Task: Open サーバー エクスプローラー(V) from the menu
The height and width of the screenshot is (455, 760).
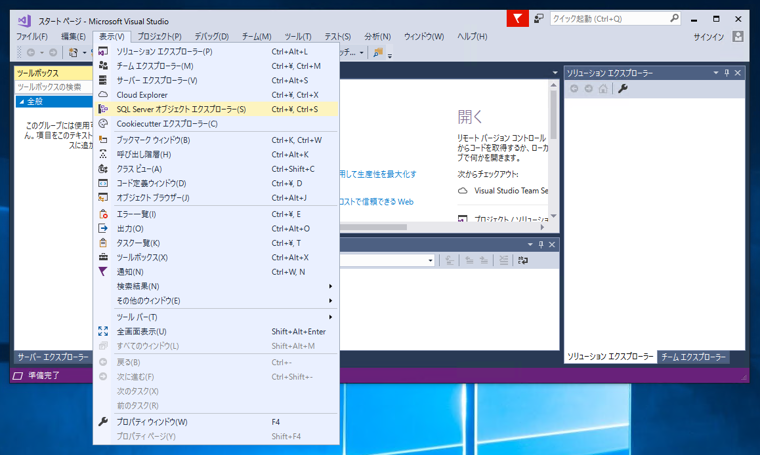Action: tap(216, 80)
